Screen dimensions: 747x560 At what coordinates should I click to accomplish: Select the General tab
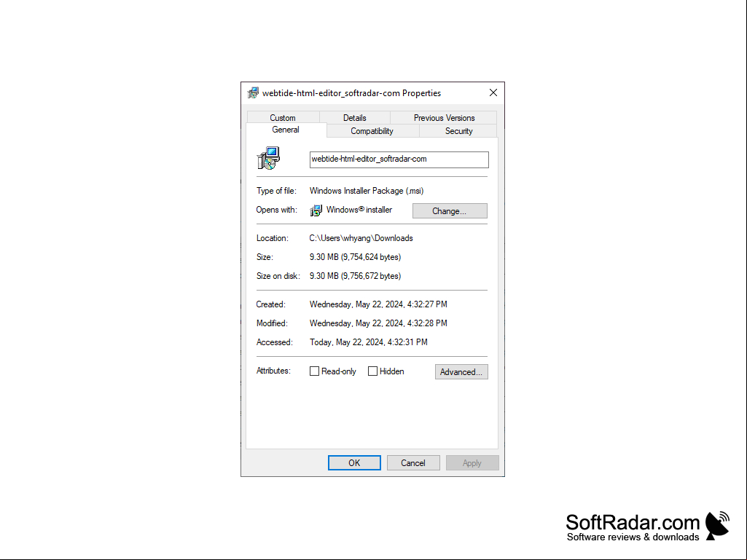(x=286, y=130)
